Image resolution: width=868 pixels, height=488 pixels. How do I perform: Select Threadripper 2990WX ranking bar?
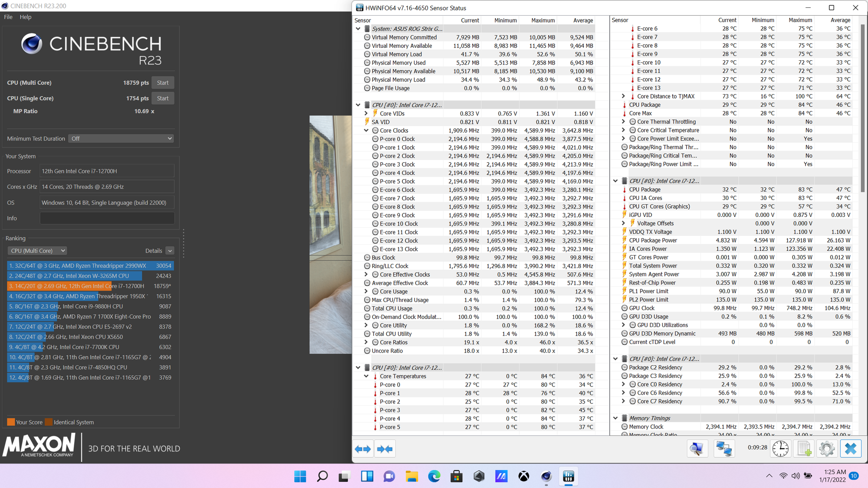point(90,265)
